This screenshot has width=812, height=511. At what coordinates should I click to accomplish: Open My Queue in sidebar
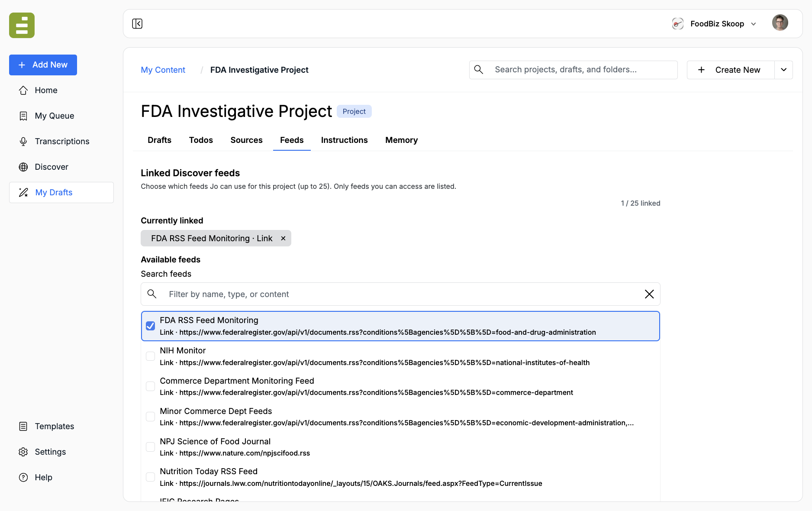[61, 116]
